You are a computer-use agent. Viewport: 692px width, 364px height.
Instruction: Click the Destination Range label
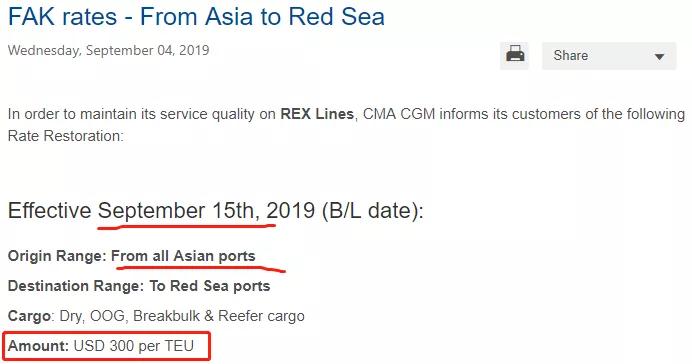click(76, 286)
